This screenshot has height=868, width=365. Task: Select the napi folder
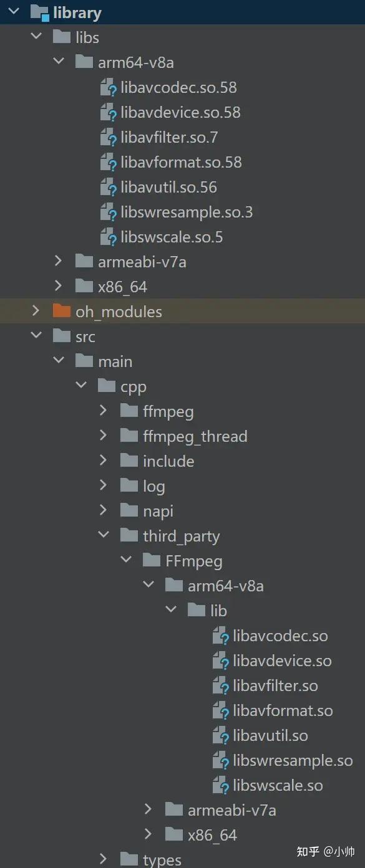(x=158, y=511)
